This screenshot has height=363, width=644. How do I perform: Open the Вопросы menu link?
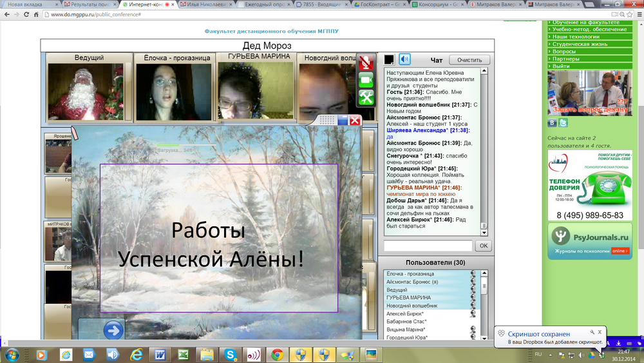pyautogui.click(x=589, y=52)
